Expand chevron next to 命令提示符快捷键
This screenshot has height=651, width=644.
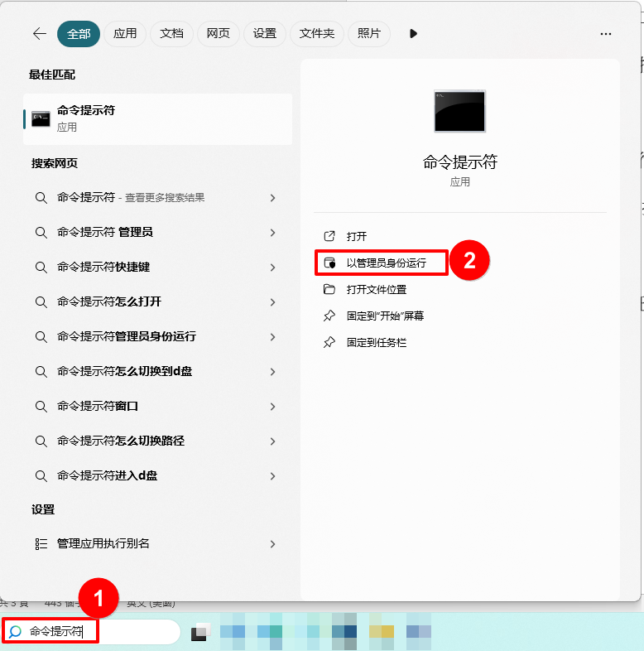point(272,268)
